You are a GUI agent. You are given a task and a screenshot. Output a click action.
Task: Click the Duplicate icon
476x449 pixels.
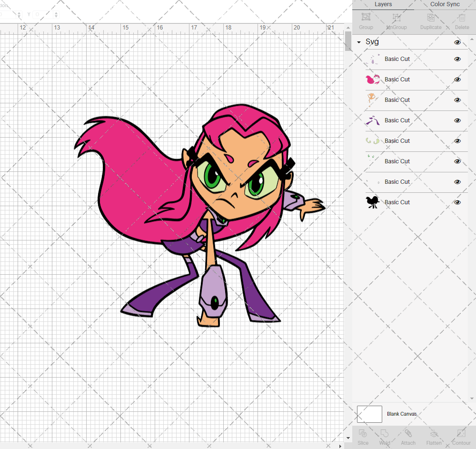(430, 20)
